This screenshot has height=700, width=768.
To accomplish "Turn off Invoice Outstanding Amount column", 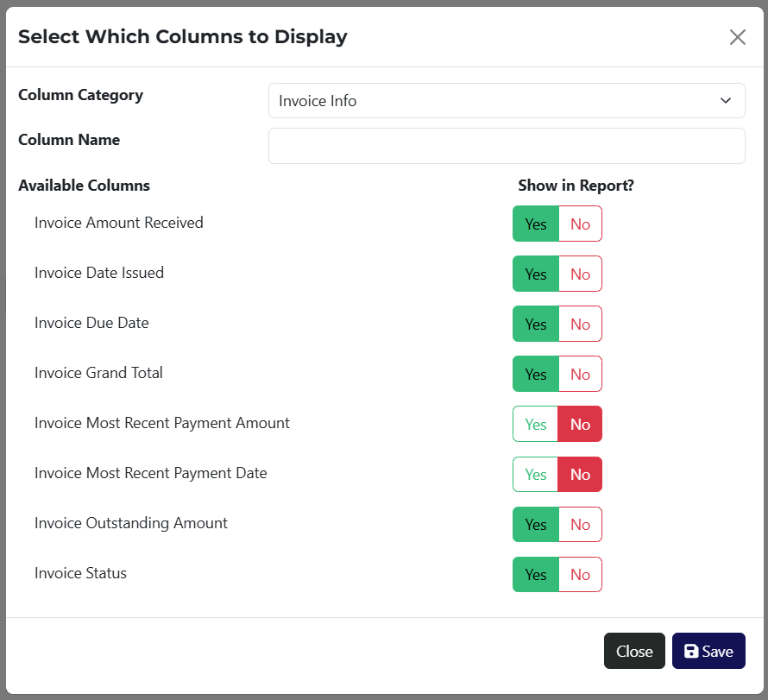I will point(580,525).
